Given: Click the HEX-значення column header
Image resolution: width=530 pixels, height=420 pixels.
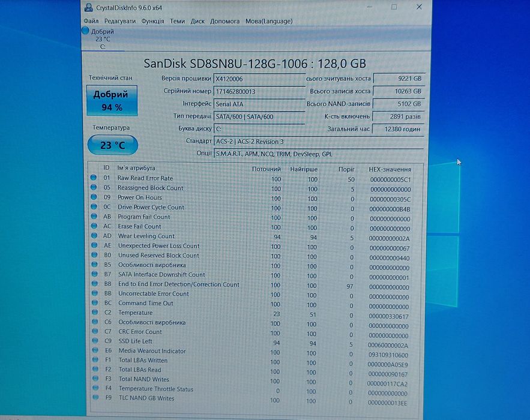Looking at the screenshot, I should 390,169.
